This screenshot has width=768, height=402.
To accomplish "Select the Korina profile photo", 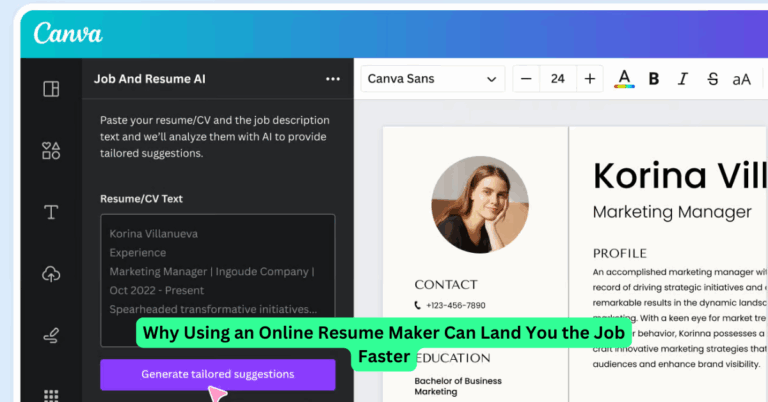I will 480,205.
